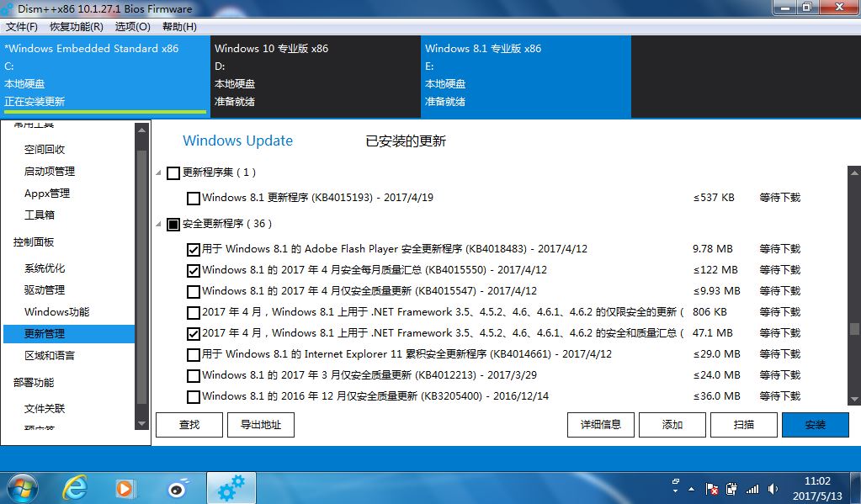Click the sidebar scrollbar thumb

[x=141, y=278]
